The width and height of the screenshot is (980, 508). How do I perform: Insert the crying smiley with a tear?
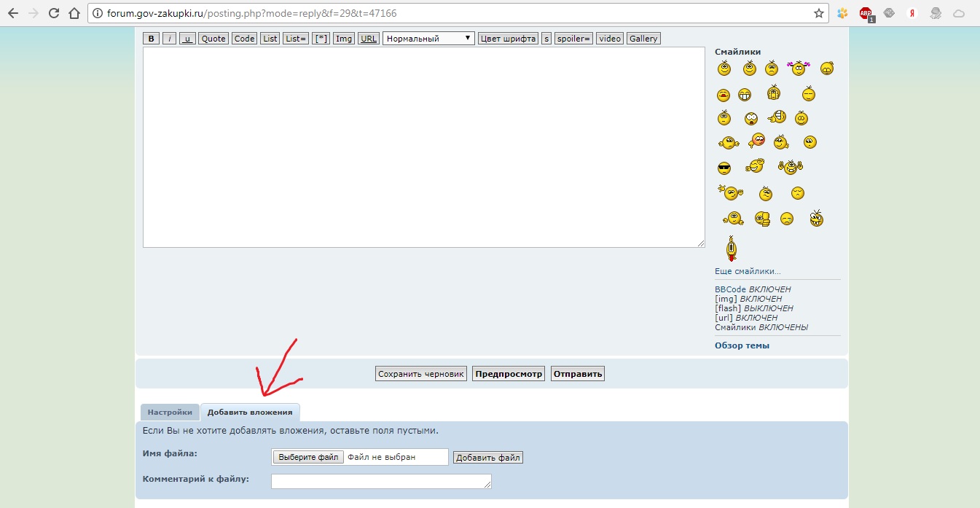786,219
